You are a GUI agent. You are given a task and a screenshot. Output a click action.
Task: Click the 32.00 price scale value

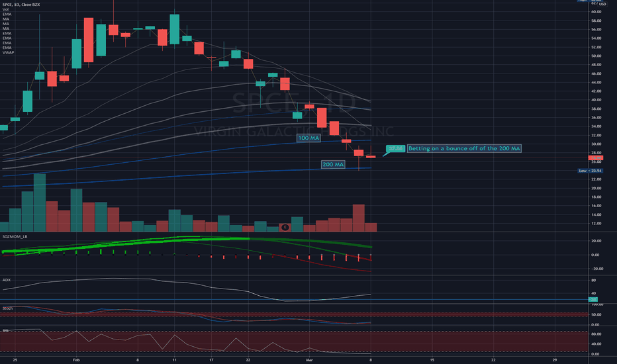point(596,135)
